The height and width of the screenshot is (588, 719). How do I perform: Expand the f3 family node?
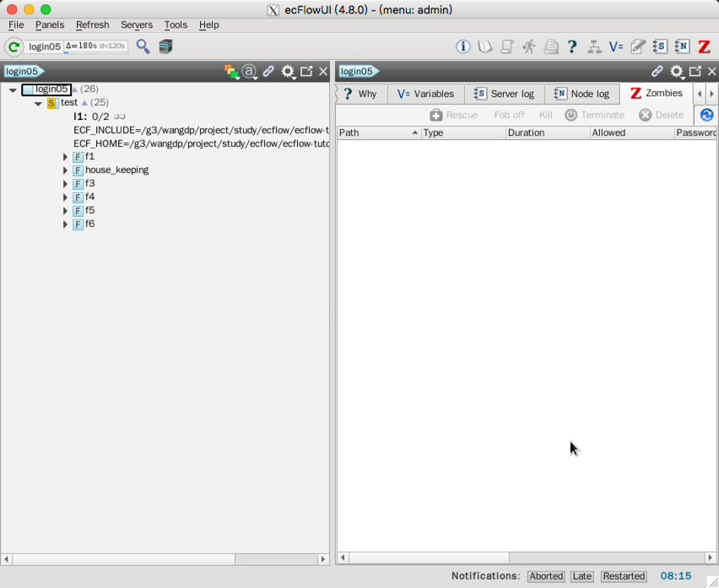click(x=65, y=184)
